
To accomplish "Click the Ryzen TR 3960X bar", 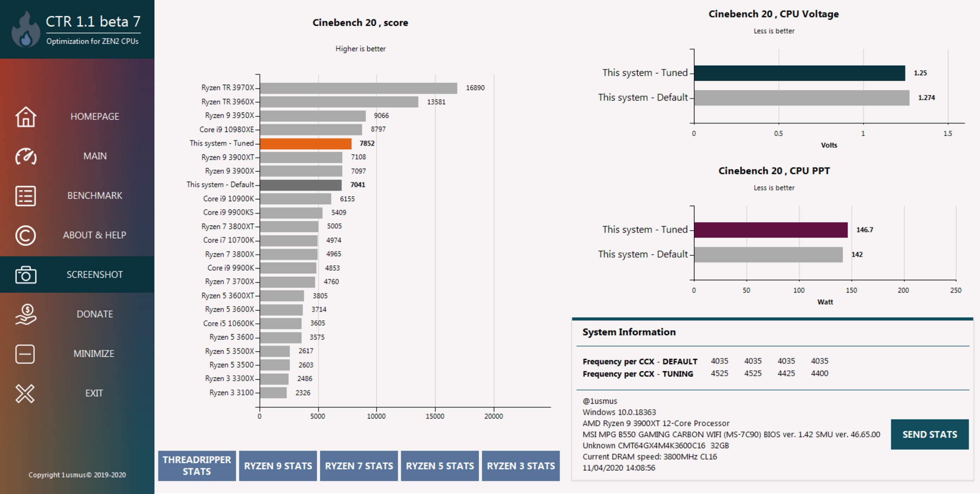I will click(339, 102).
